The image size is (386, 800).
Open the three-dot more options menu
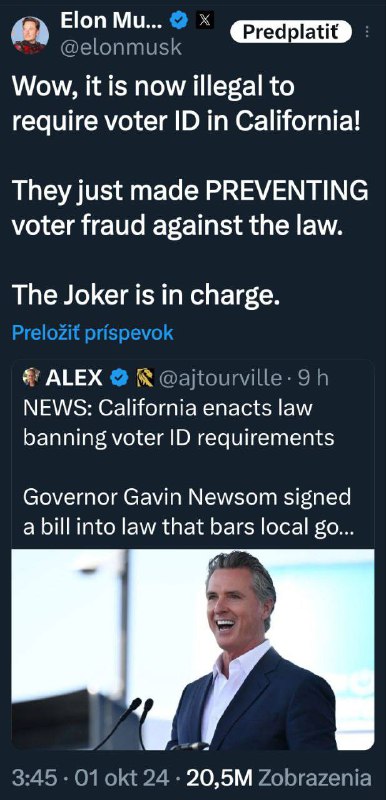pos(366,33)
